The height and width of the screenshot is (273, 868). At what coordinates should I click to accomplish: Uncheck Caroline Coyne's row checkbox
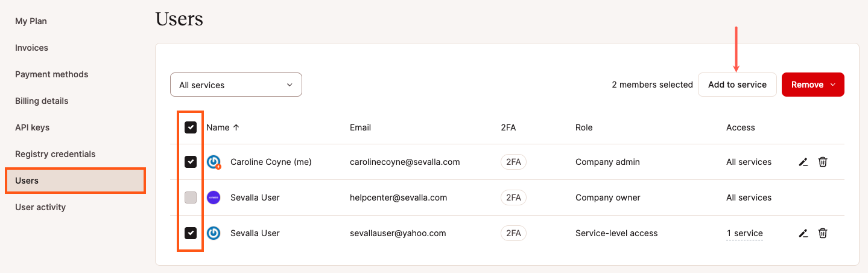[191, 162]
